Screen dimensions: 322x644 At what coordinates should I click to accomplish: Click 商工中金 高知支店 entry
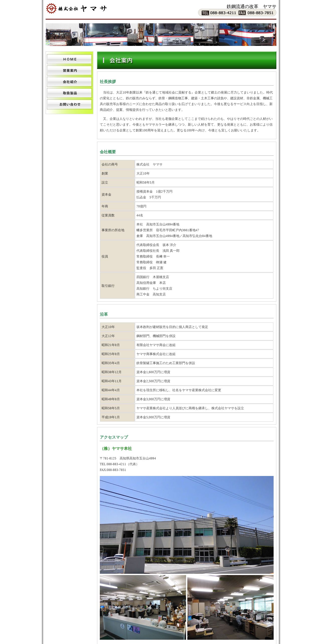151,294
